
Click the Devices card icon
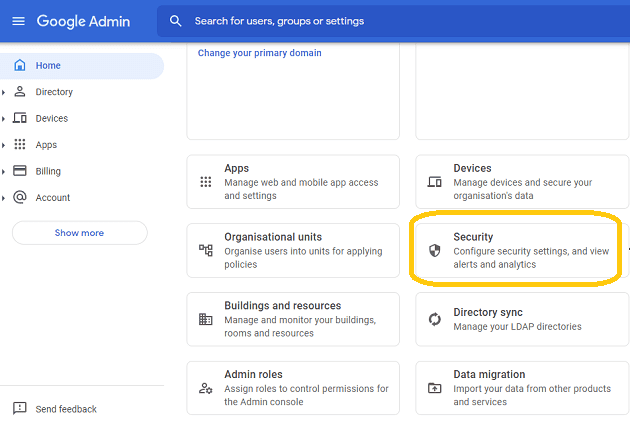point(434,182)
